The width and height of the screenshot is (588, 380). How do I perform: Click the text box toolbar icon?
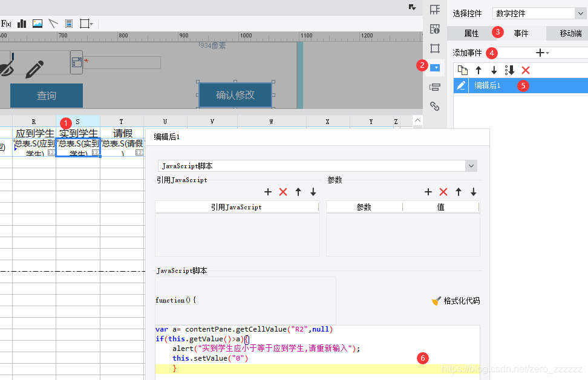click(x=69, y=24)
